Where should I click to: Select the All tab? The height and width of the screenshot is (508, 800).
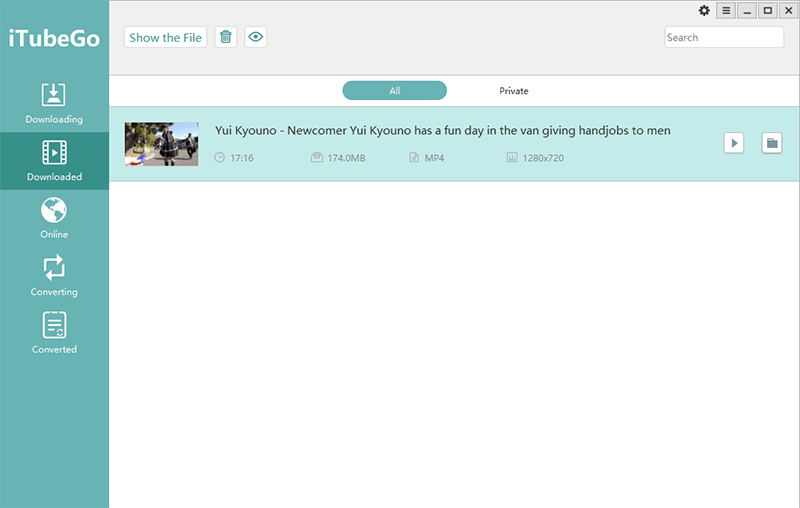tap(394, 91)
